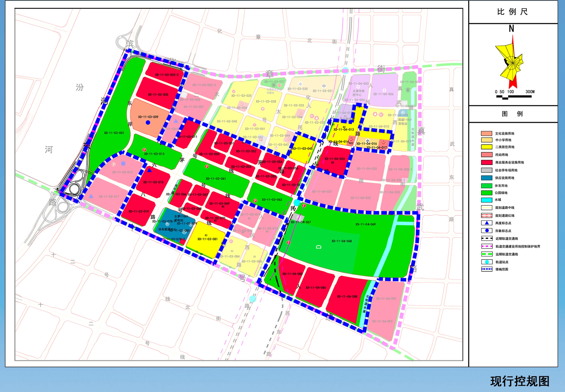Click the 幼 kindergarten icon on parcel XD-11-04-017
Image resolution: width=565 pixels, height=392 pixels.
coord(383,142)
